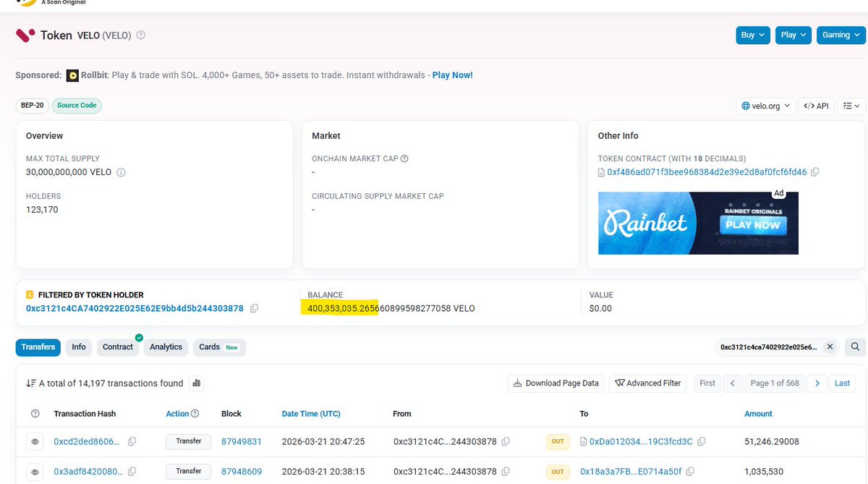Switch to the Info tab

(x=79, y=347)
